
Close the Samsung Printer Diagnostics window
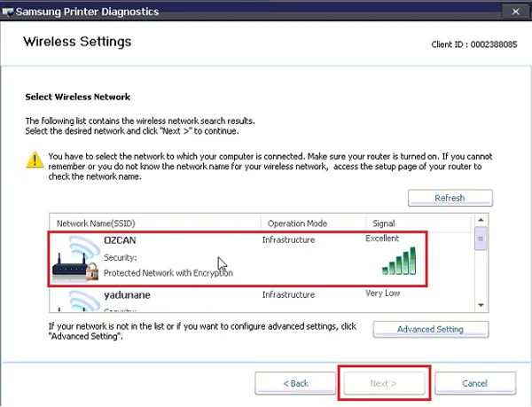(x=516, y=12)
